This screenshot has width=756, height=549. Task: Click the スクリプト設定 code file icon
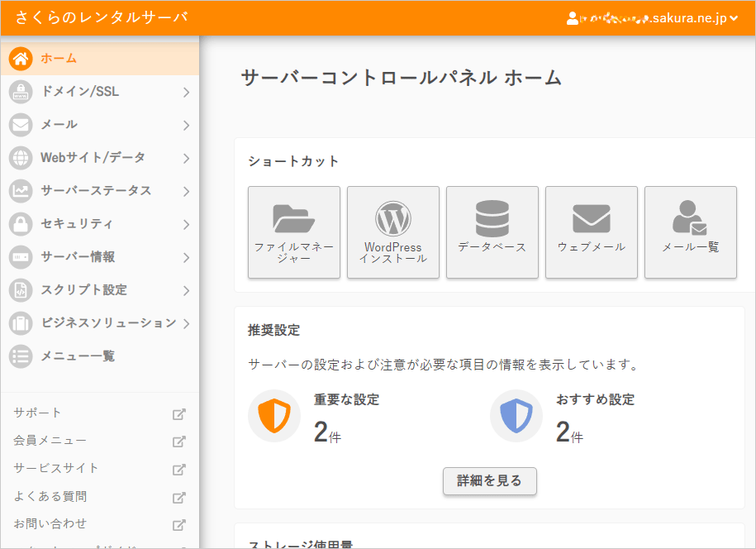point(21,290)
